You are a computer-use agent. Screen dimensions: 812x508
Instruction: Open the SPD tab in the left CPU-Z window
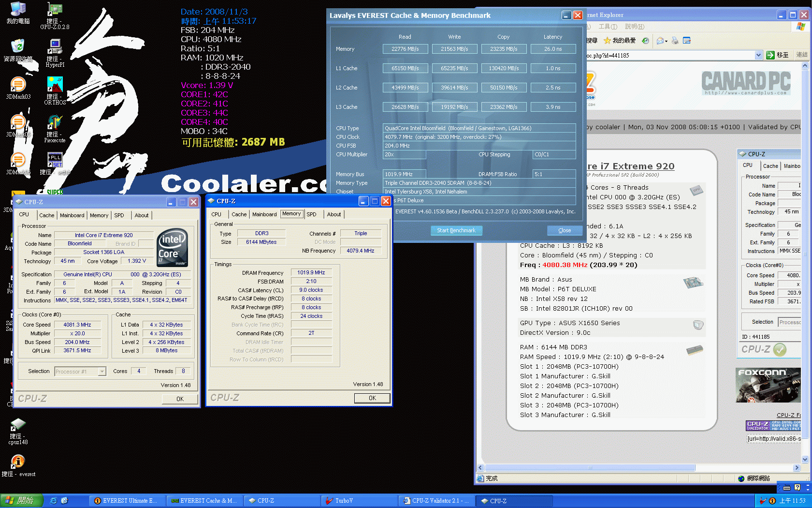point(119,215)
